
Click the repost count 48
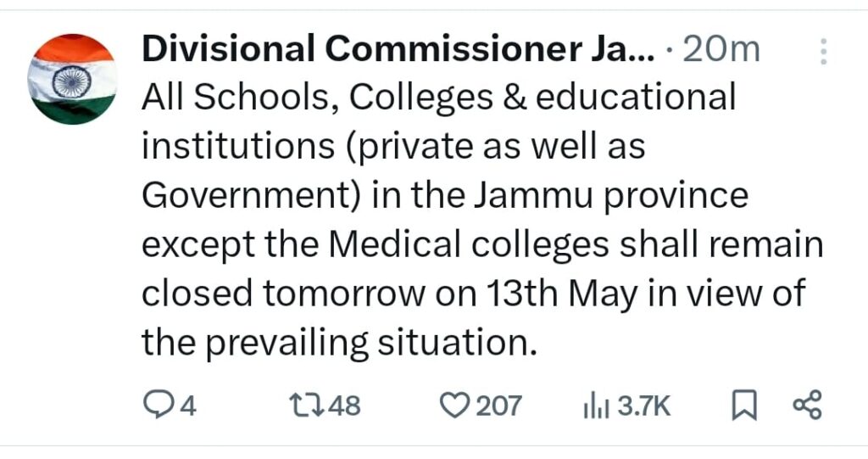[344, 406]
